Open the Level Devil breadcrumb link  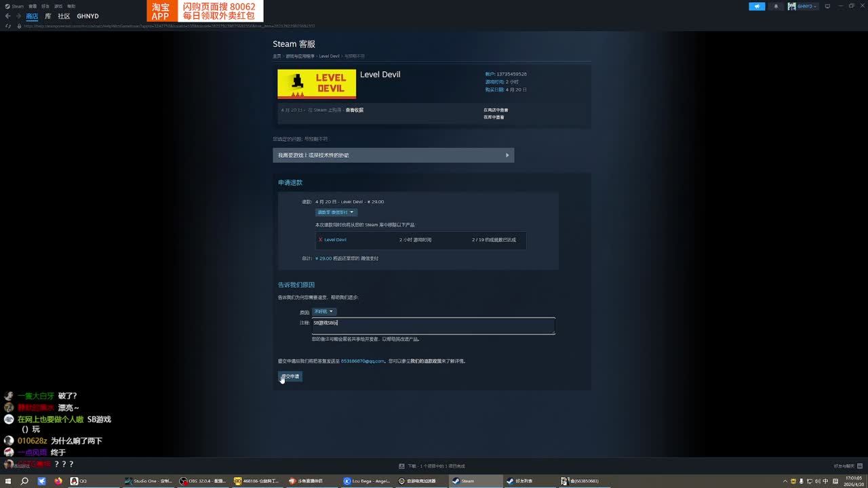click(x=329, y=56)
